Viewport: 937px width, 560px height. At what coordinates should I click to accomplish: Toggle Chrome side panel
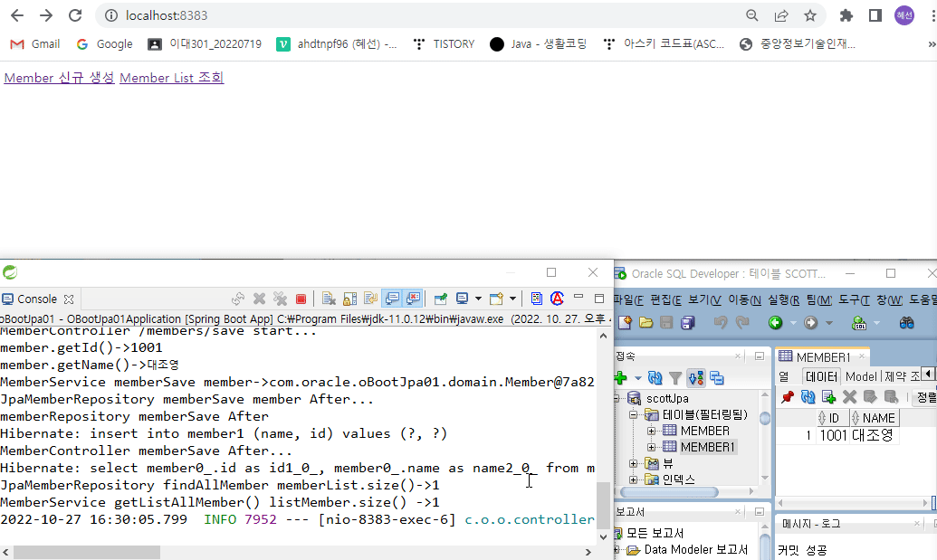coord(875,15)
